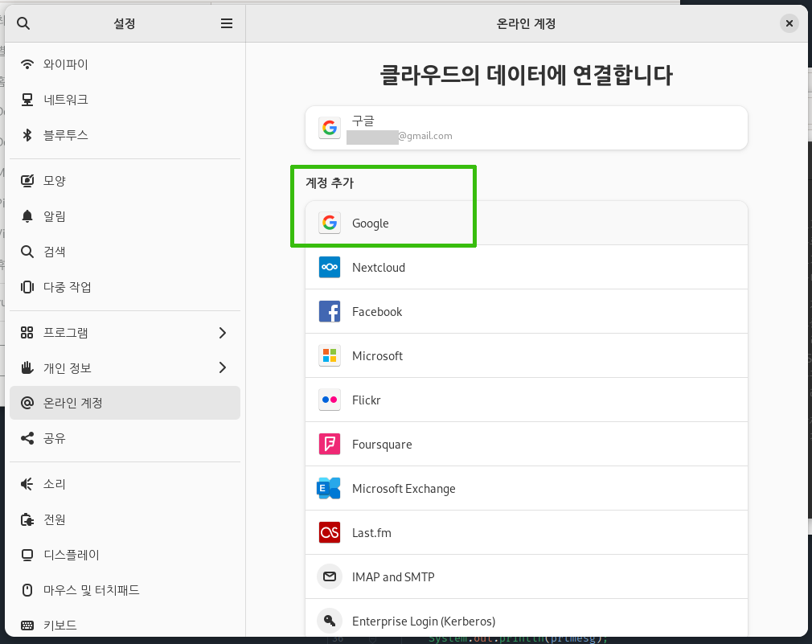Click the hand icon beside 개인 정보
Screen dimensions: 812x644
tap(27, 367)
